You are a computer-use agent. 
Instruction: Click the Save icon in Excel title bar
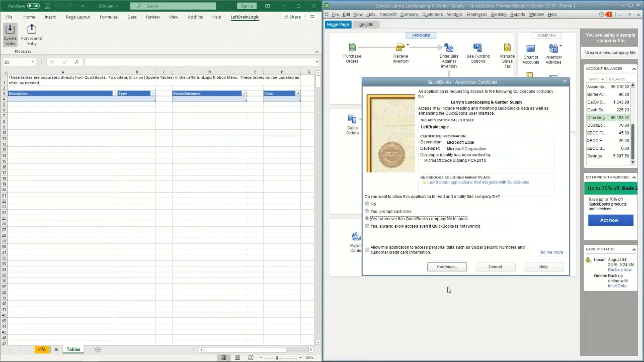click(47, 6)
